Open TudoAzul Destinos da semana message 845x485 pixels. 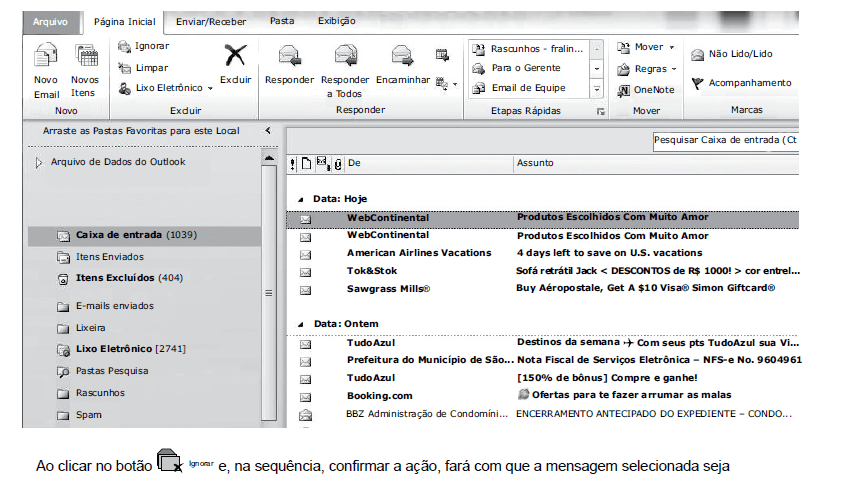click(x=543, y=343)
